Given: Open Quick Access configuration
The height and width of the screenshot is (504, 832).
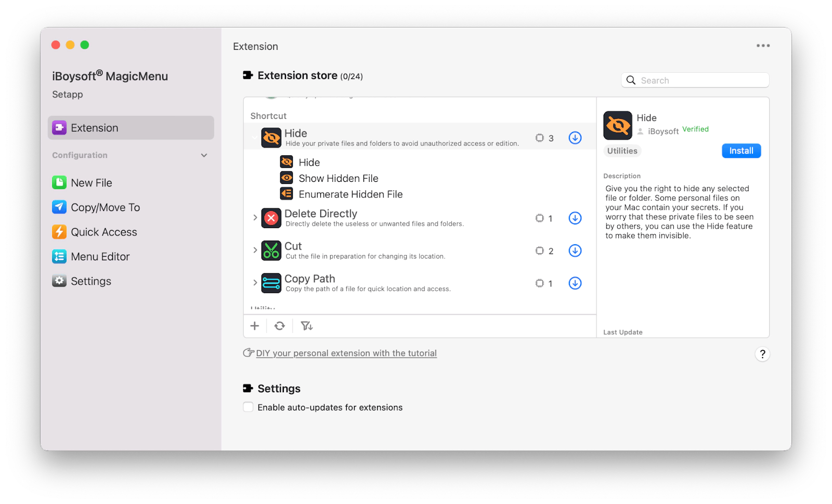Looking at the screenshot, I should 95,232.
